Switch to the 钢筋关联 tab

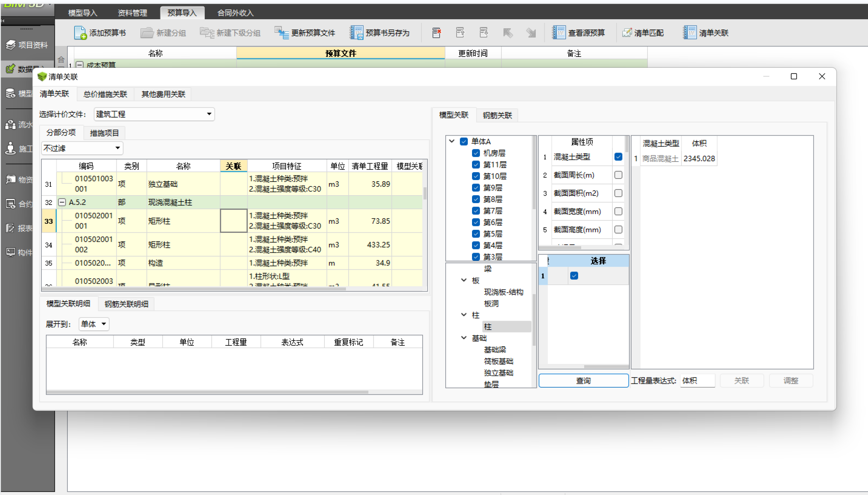tap(497, 115)
